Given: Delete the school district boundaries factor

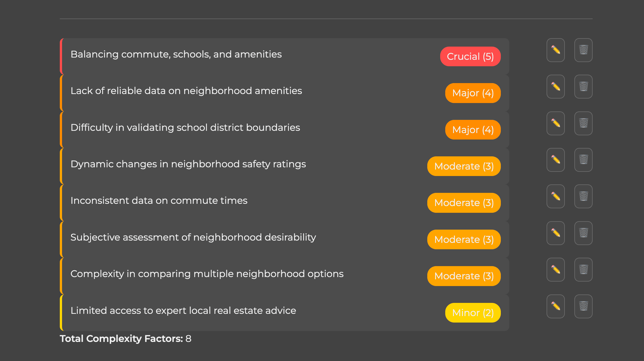Looking at the screenshot, I should 583,123.
